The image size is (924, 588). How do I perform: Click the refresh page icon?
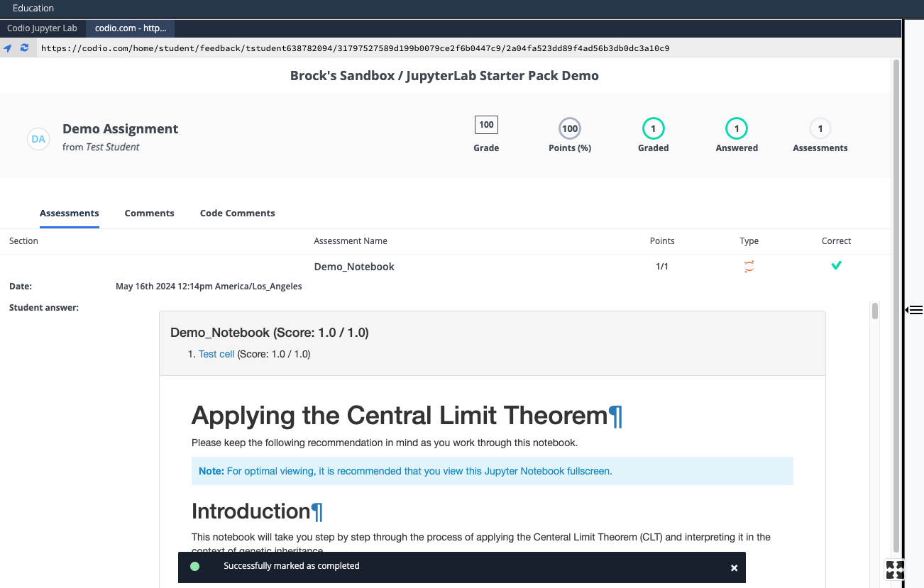click(25, 48)
